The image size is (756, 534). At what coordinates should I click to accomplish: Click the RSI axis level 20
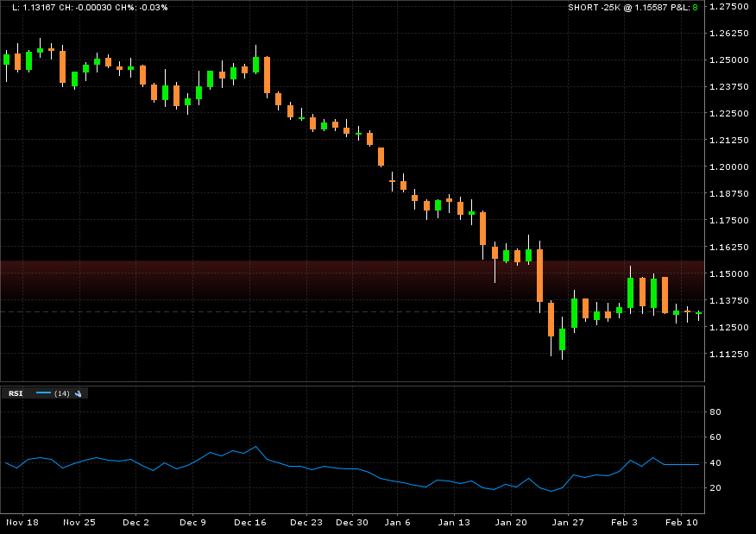pos(715,488)
